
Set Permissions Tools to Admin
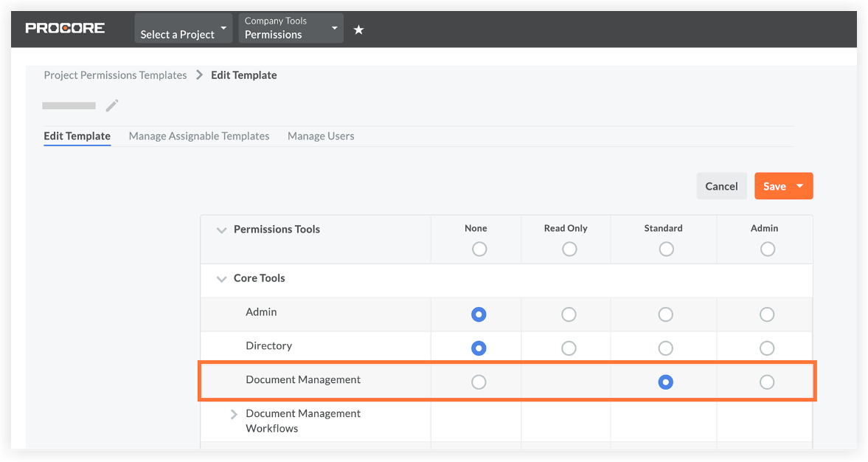pos(767,249)
